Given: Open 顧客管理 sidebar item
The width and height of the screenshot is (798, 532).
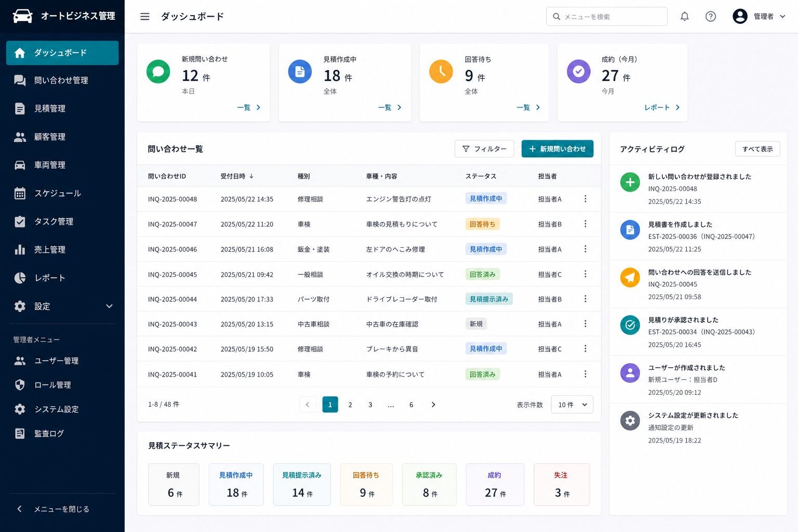Looking at the screenshot, I should pos(62,137).
